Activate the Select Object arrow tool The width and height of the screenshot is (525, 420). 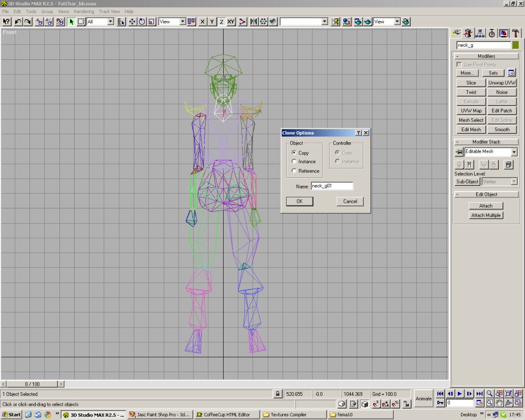tap(71, 22)
